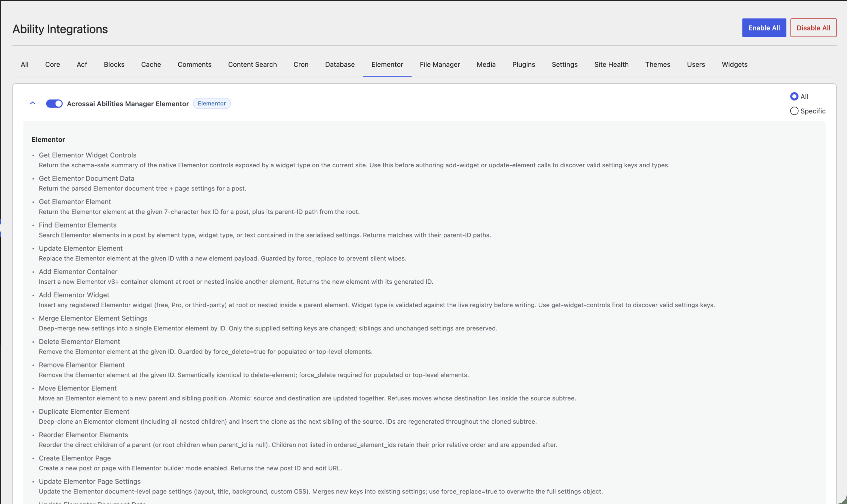
Task: Switch to the Users tab
Action: click(695, 64)
